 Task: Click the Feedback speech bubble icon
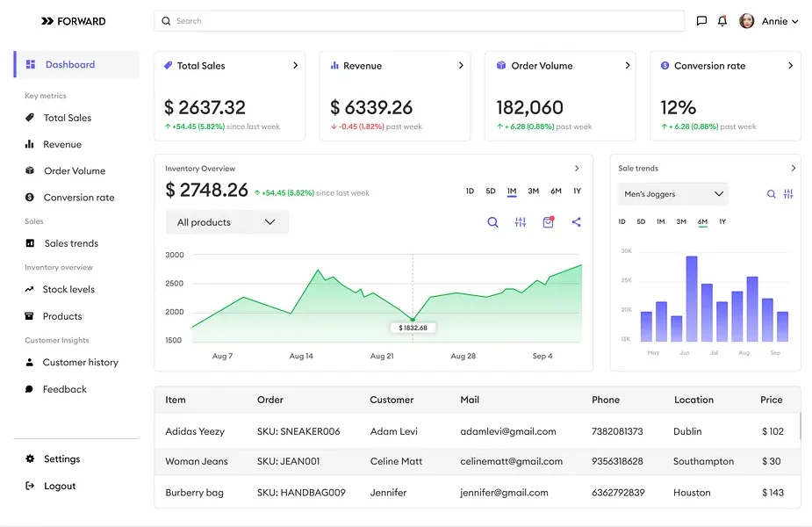[29, 389]
